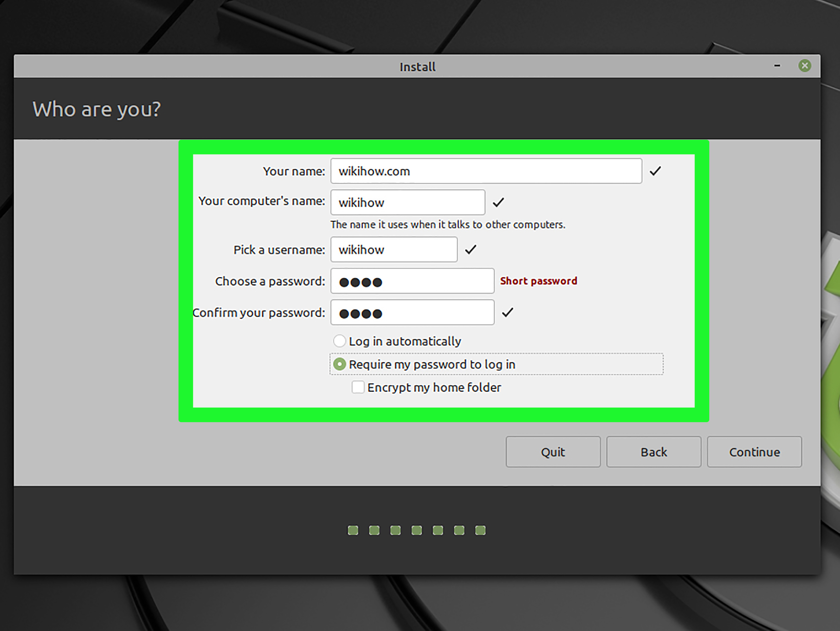Click the checkmark beside Confirm password field
Viewport: 840px width, 631px height.
pyautogui.click(x=507, y=312)
